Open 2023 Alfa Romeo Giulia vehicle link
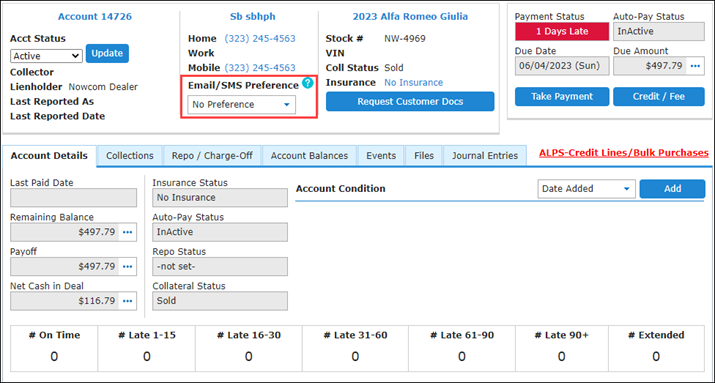 [410, 17]
